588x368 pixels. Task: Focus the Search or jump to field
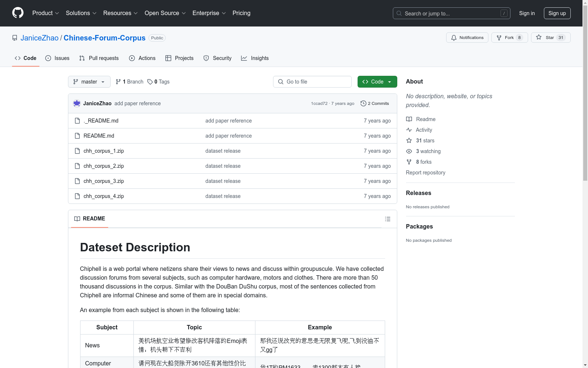pyautogui.click(x=452, y=13)
